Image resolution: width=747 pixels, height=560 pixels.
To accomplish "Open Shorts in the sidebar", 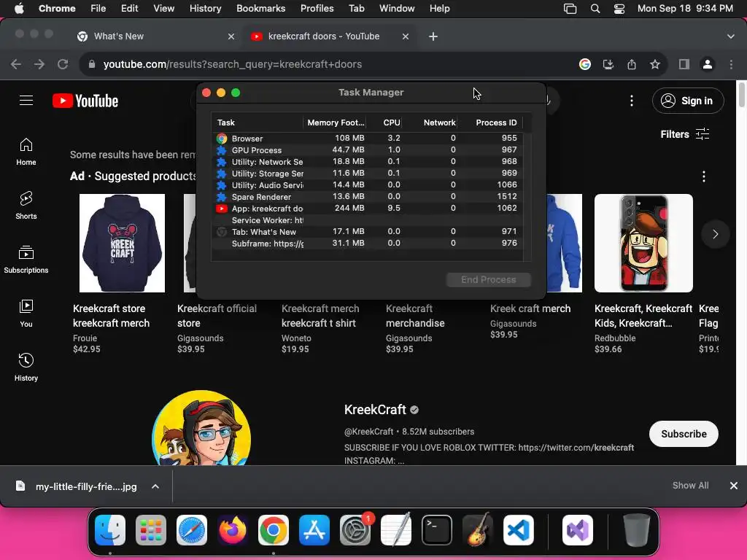I will [x=26, y=206].
